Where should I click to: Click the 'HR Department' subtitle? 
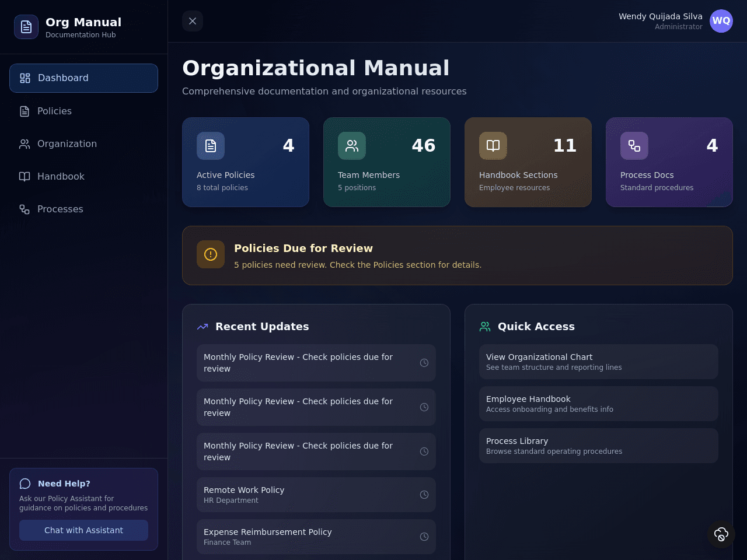click(x=231, y=501)
